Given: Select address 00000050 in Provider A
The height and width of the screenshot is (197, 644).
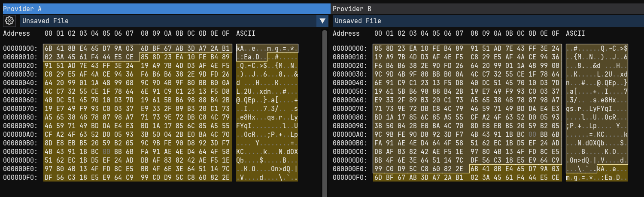Looking at the screenshot, I should [x=20, y=91].
